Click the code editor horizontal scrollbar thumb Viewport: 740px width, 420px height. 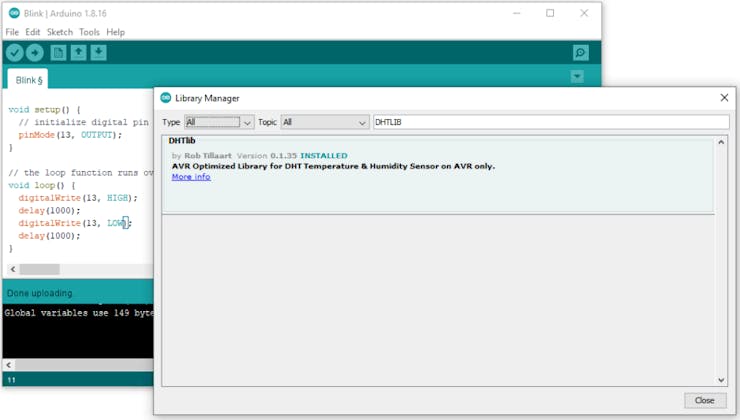tap(39, 269)
